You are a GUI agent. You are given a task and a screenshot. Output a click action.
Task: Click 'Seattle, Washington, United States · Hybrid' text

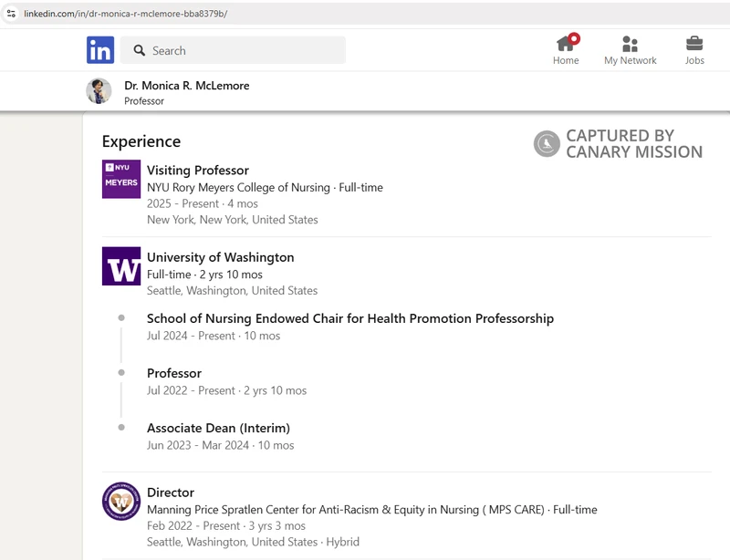pos(253,542)
